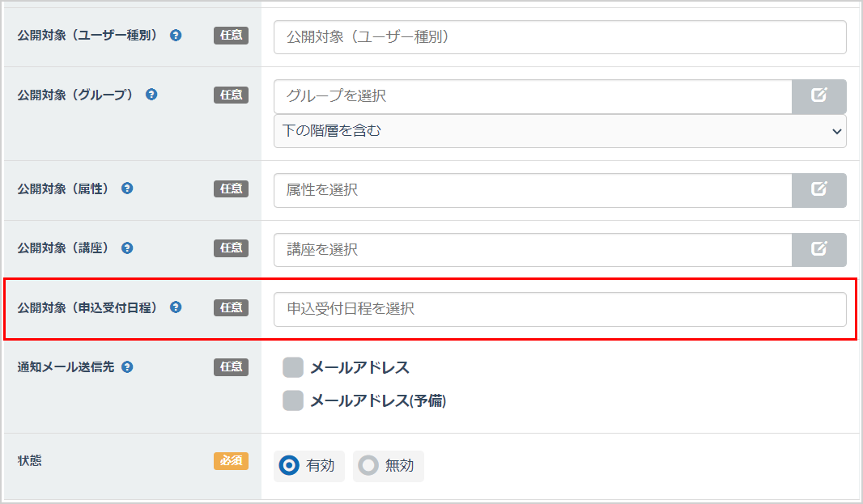Click the メールアドレス(予備) label text
Screen dimensions: 863x504
coord(378,400)
